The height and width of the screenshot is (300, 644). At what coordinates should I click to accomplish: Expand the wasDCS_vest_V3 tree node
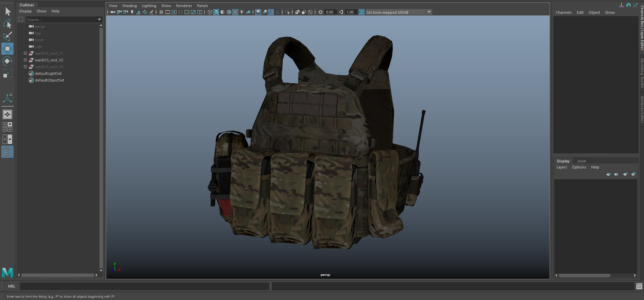coord(25,67)
